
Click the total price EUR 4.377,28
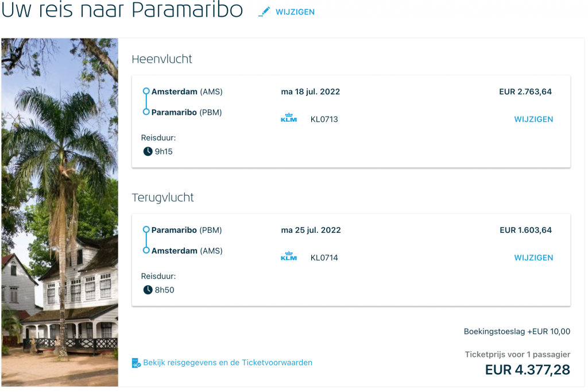point(528,370)
